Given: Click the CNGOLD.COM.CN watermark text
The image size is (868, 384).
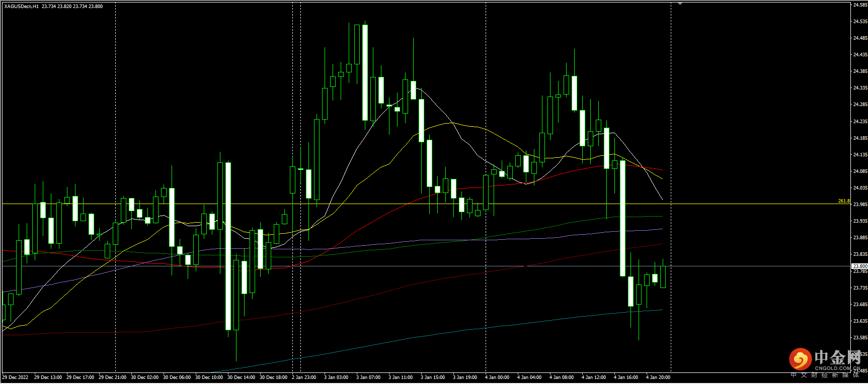Looking at the screenshot, I should 837,368.
